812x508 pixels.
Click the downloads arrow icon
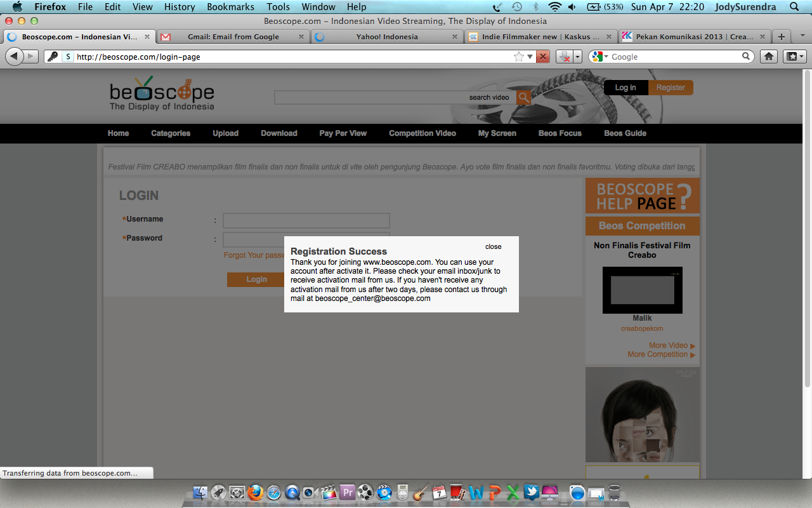[x=564, y=57]
